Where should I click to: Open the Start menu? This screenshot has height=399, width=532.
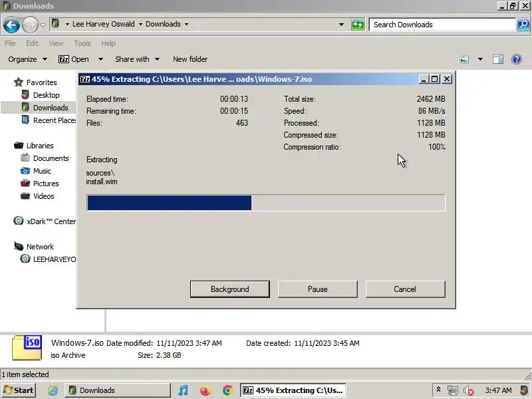pyautogui.click(x=19, y=390)
